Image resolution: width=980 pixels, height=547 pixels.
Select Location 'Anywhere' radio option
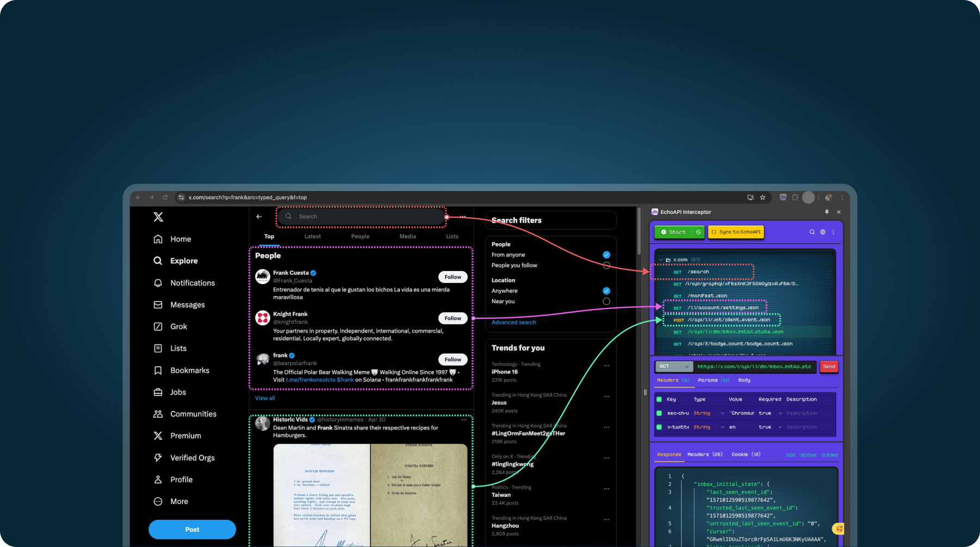point(607,291)
